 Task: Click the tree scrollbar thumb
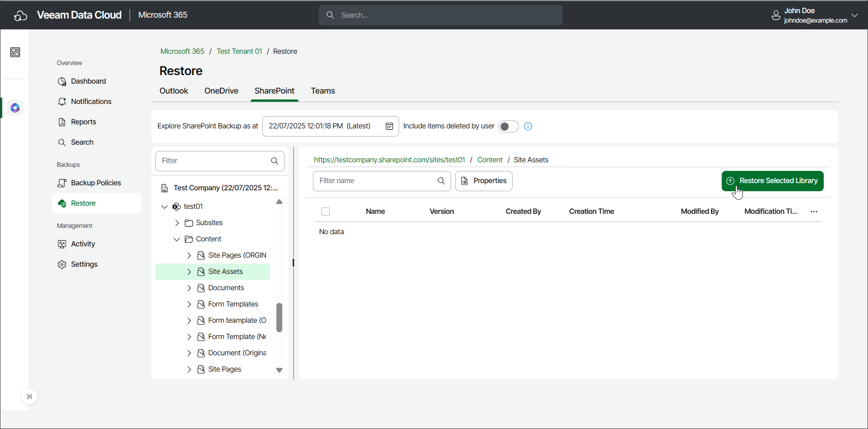click(x=279, y=317)
